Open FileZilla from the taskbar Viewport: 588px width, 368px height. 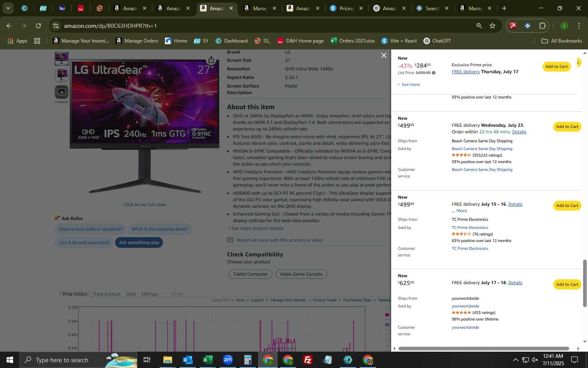click(x=308, y=360)
